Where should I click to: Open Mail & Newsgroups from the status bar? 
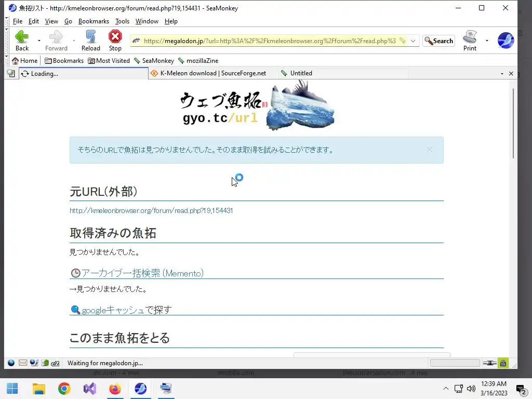(x=23, y=363)
